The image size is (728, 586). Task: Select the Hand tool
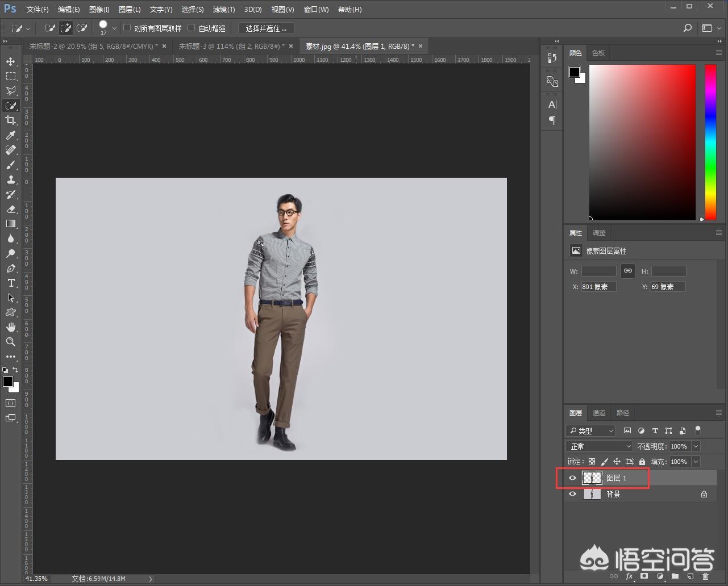[11, 327]
